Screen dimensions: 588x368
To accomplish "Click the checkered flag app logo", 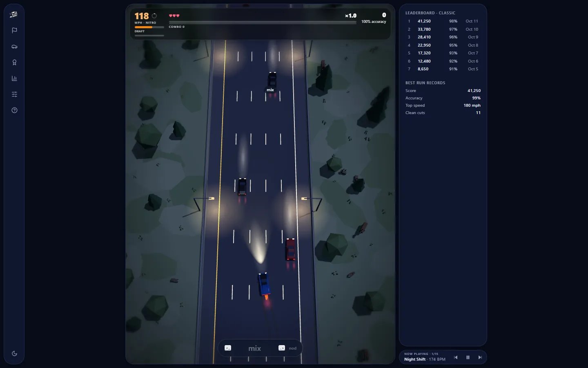I will (14, 14).
